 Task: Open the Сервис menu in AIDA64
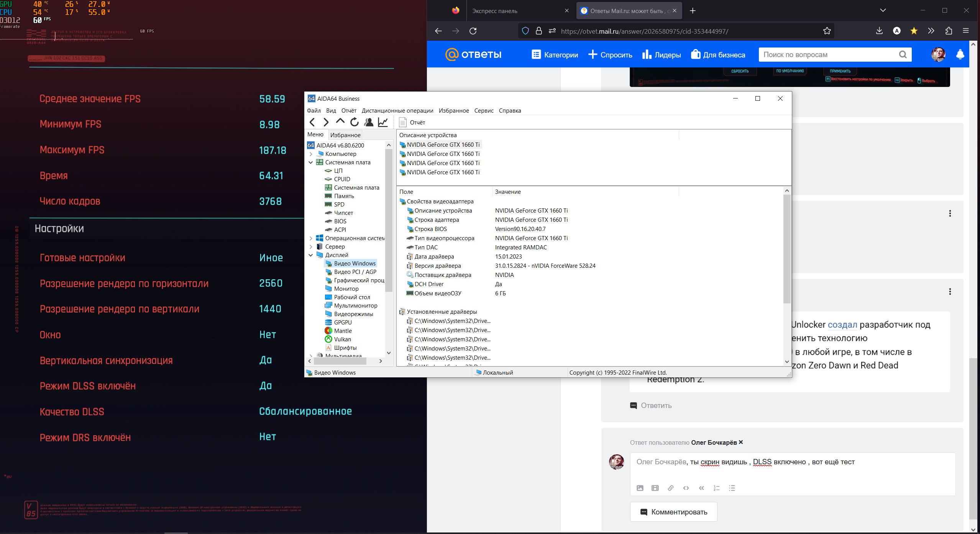tap(483, 110)
